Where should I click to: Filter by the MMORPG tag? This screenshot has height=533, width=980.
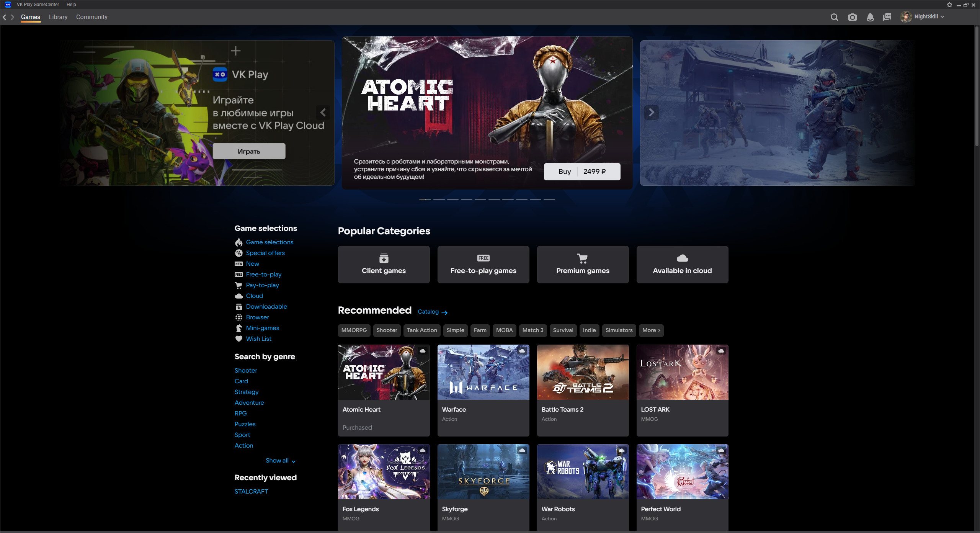354,330
